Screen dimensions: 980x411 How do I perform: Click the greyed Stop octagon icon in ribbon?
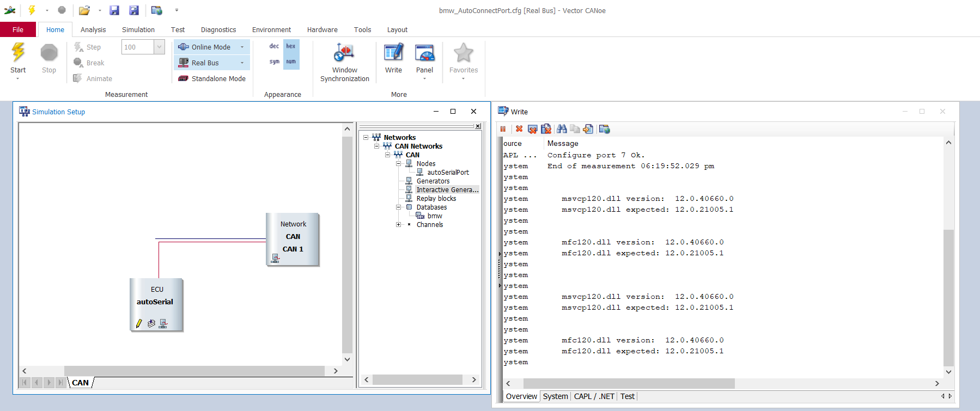point(49,53)
